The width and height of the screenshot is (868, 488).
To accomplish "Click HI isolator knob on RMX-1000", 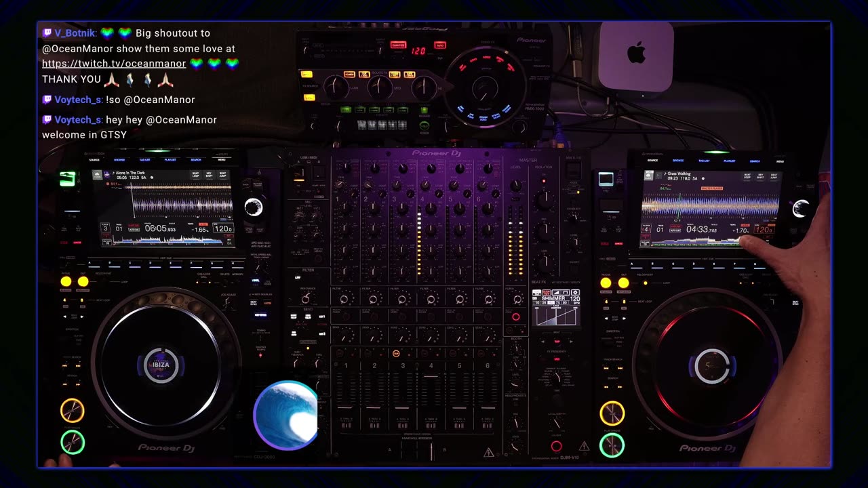I will click(x=425, y=86).
